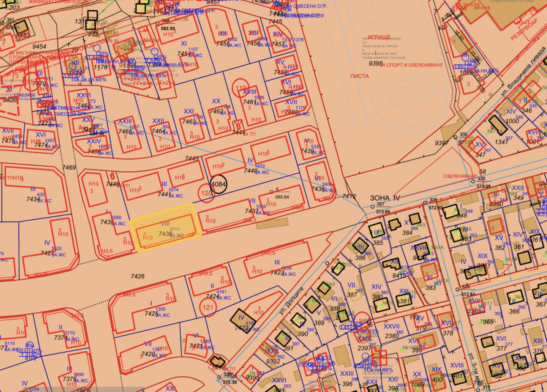Click the ПИСТА track label
Image resolution: width=547 pixels, height=392 pixels.
tap(359, 76)
